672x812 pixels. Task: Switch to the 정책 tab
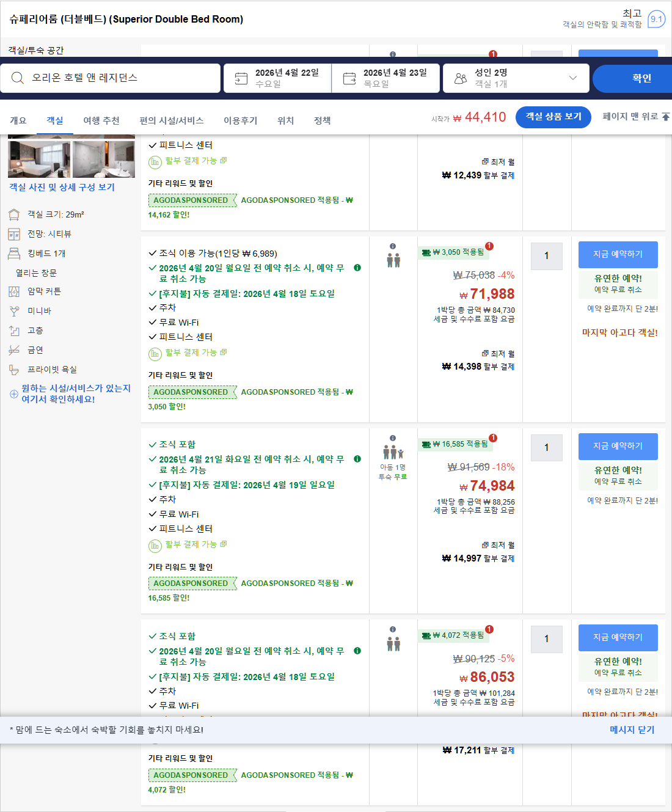[322, 120]
